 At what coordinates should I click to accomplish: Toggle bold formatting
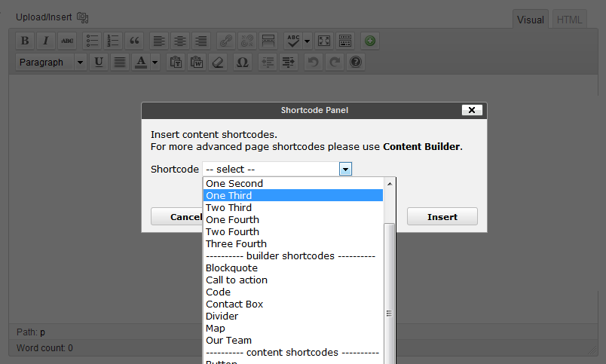tap(25, 41)
